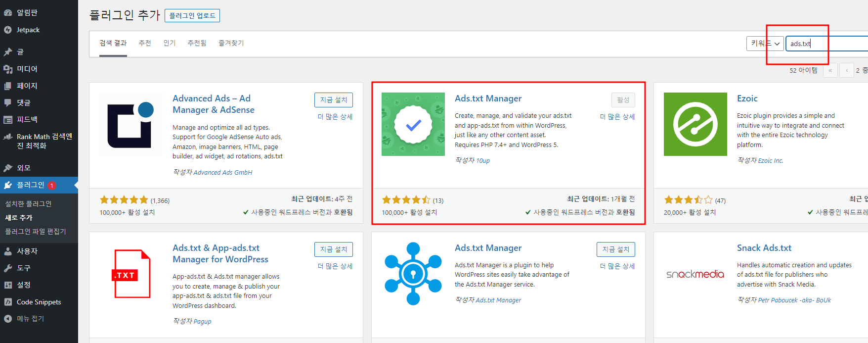Viewport: 868px width, 343px height.
Task: Click the media library icon
Action: click(x=8, y=69)
